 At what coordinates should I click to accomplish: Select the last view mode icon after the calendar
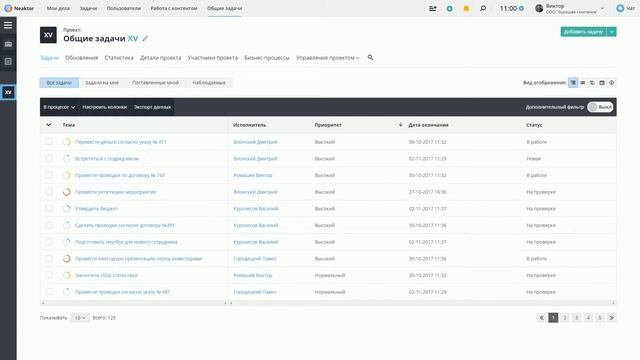pos(611,83)
